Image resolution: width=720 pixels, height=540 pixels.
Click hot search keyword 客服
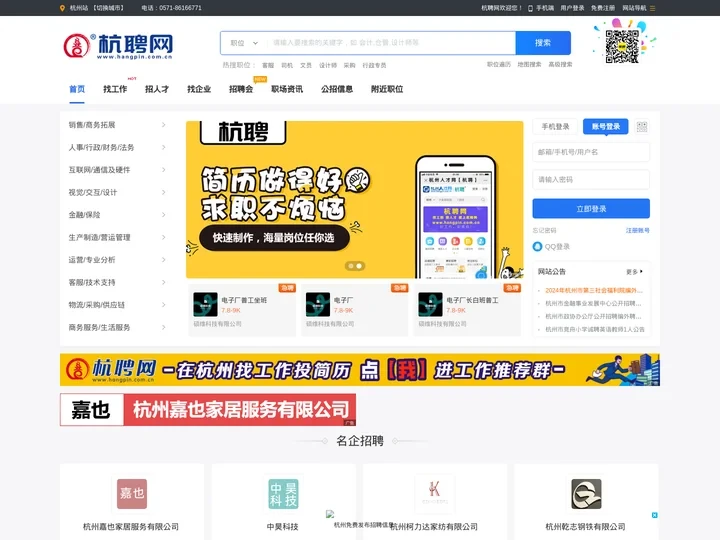click(x=268, y=66)
